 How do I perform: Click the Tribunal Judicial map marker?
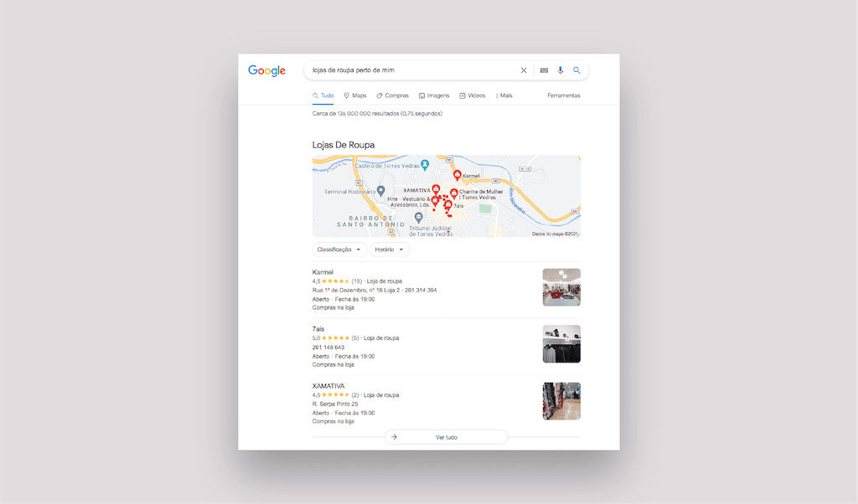point(418,218)
